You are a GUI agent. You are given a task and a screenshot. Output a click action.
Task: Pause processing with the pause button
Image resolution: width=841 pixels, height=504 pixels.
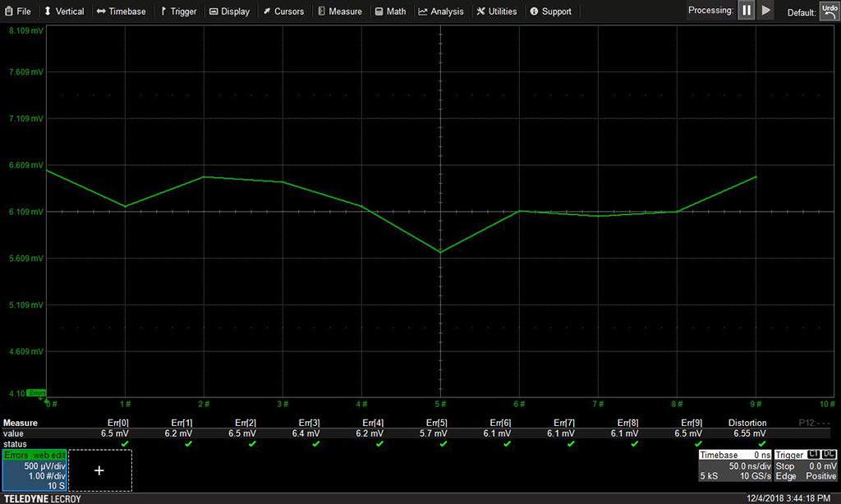click(746, 11)
